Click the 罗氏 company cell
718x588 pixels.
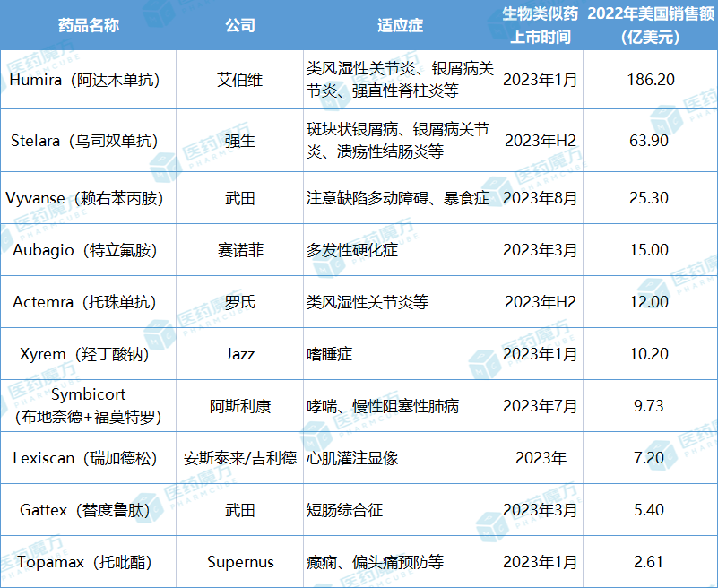[240, 302]
